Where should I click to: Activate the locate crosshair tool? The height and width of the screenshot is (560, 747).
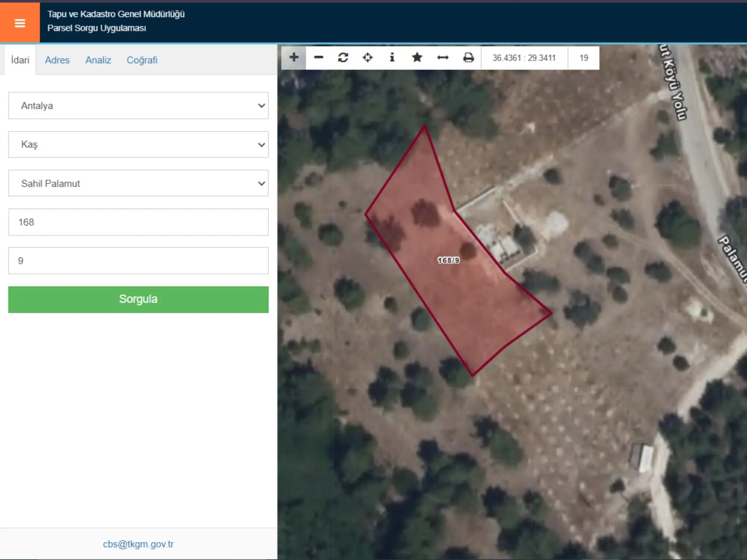click(368, 57)
